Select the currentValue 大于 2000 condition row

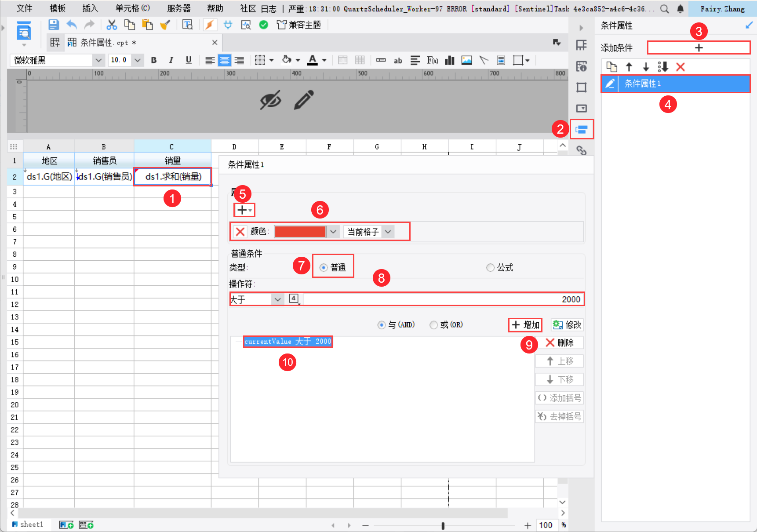coord(288,342)
